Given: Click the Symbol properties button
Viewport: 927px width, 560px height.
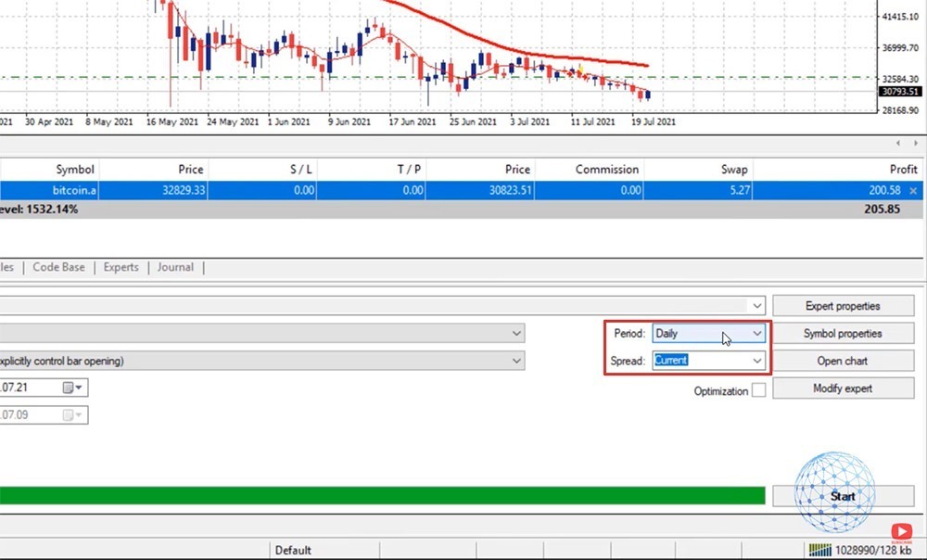Looking at the screenshot, I should coord(843,333).
